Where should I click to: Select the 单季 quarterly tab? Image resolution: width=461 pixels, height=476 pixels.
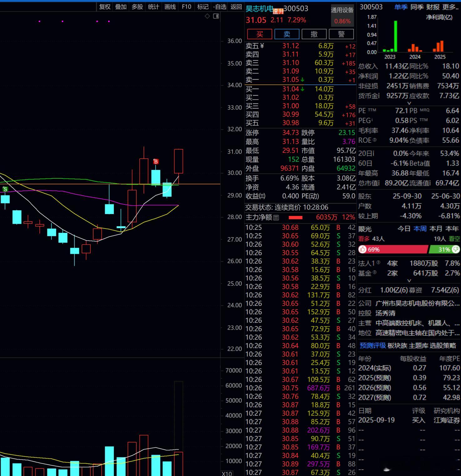[401, 7]
